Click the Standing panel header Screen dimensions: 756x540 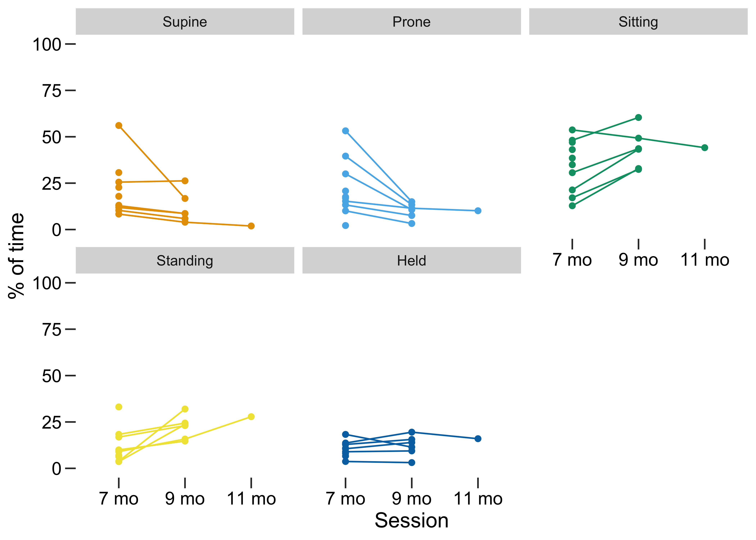pyautogui.click(x=185, y=260)
